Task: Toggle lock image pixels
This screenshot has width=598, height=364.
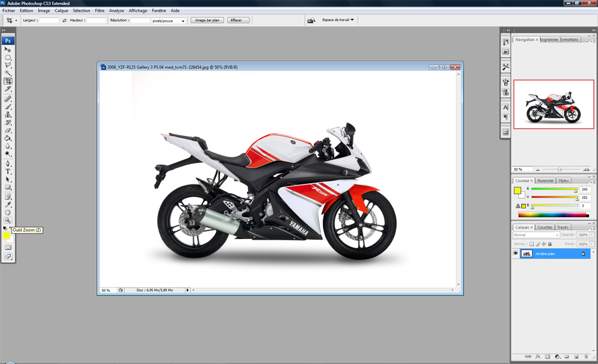Action: [538, 244]
